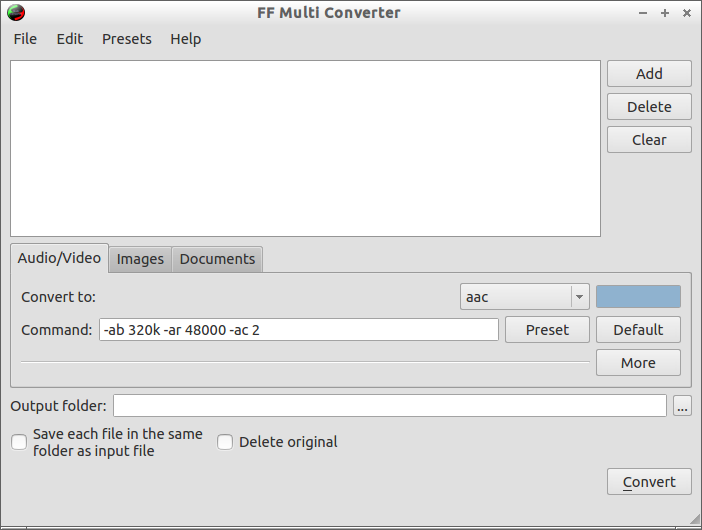The width and height of the screenshot is (702, 530).
Task: Click the blue box beside format dropdown
Action: click(x=638, y=296)
